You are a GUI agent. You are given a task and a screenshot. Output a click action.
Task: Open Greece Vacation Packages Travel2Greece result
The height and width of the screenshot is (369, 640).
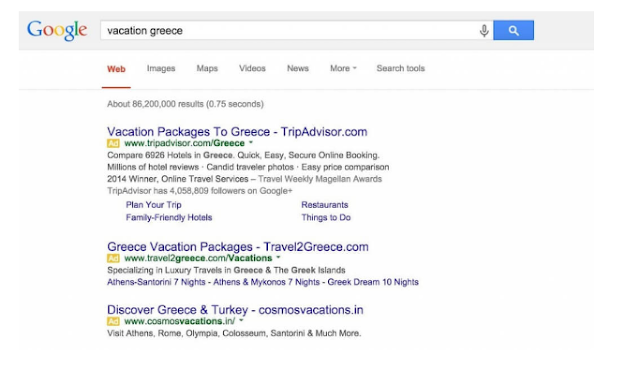click(x=238, y=247)
